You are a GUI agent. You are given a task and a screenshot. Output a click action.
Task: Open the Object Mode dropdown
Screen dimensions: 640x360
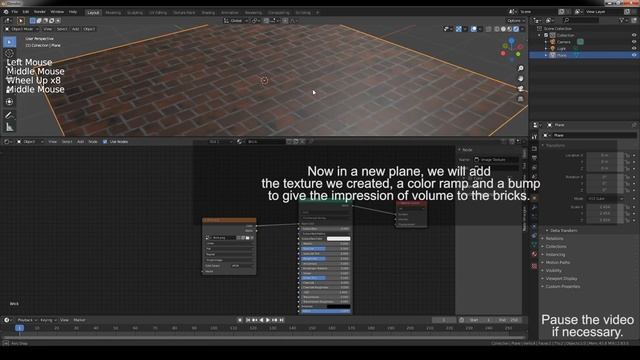22,29
